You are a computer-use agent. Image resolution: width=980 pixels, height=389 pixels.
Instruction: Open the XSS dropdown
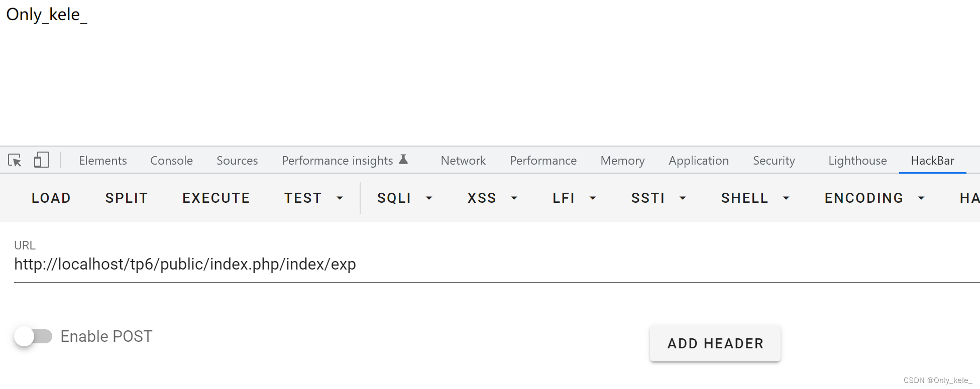coord(514,198)
